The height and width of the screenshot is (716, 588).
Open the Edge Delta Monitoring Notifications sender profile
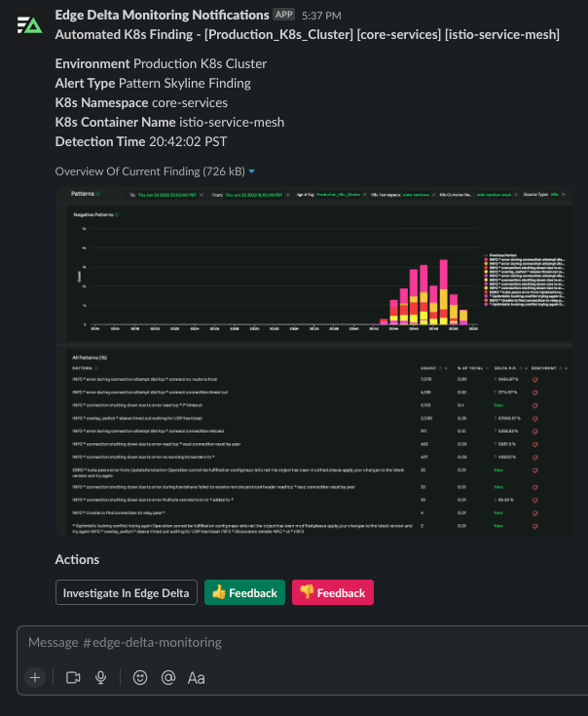point(162,15)
